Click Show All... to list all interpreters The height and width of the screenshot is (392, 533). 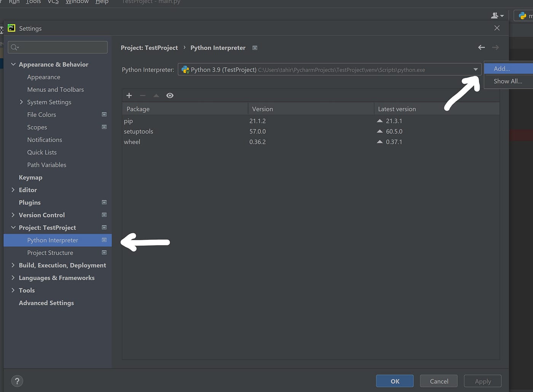[508, 81]
